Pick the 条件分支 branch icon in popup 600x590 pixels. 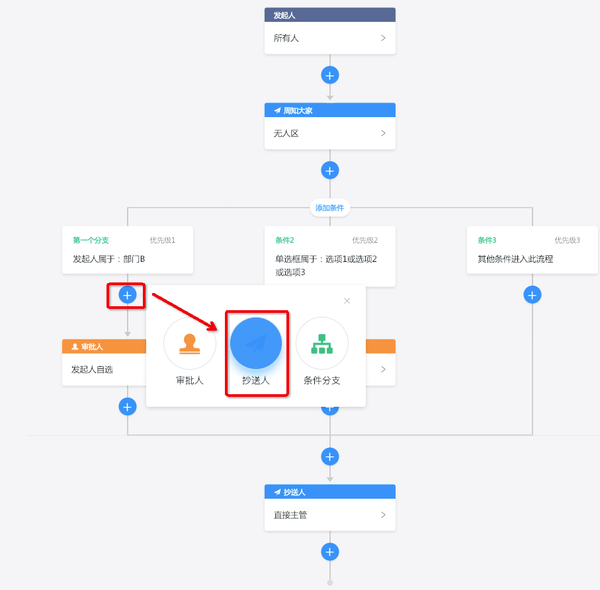coord(322,343)
